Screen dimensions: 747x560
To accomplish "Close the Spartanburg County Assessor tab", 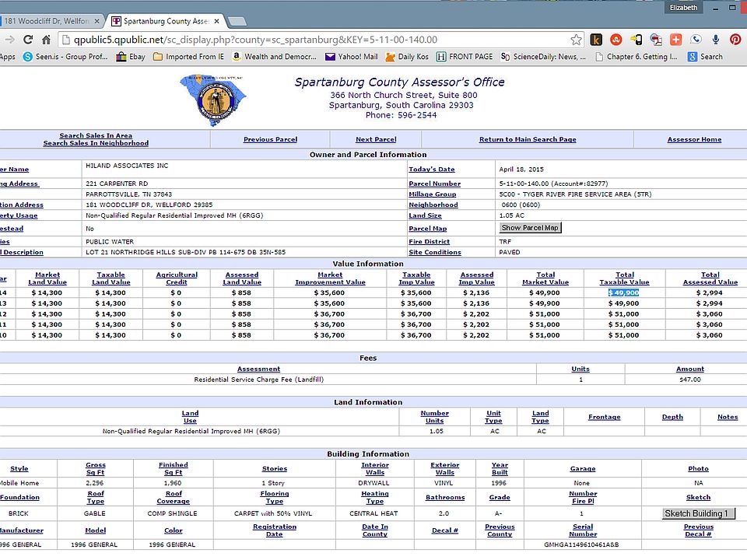I will coord(216,21).
